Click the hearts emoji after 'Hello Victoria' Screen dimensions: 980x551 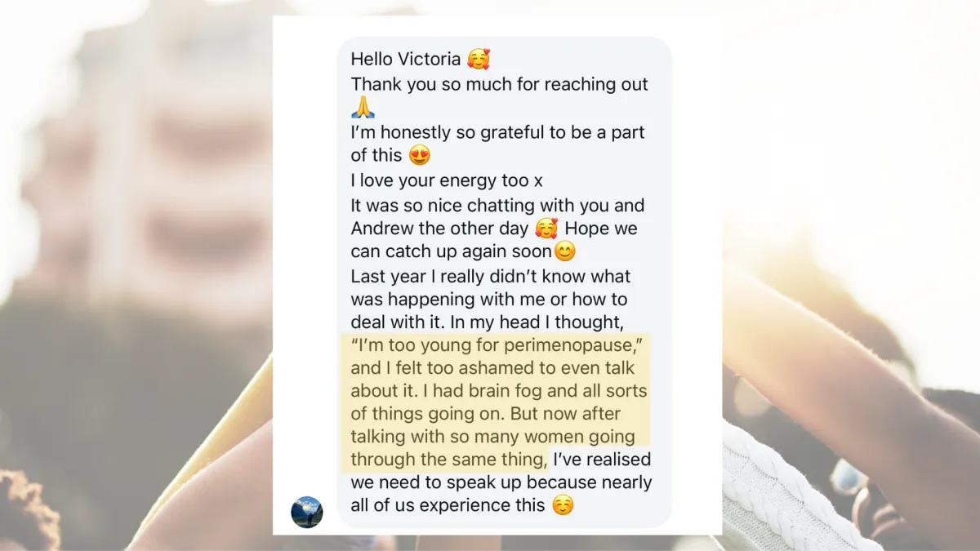pos(479,60)
